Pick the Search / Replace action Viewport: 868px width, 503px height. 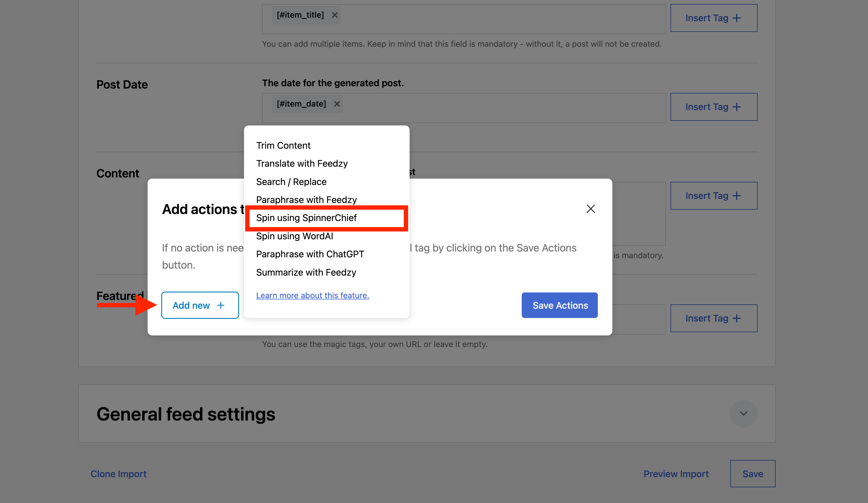291,182
